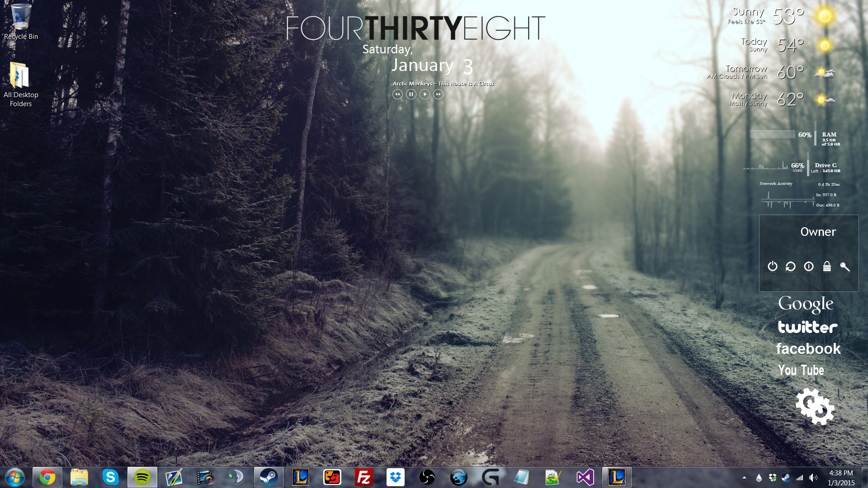Open the twitter launcher link

point(807,327)
